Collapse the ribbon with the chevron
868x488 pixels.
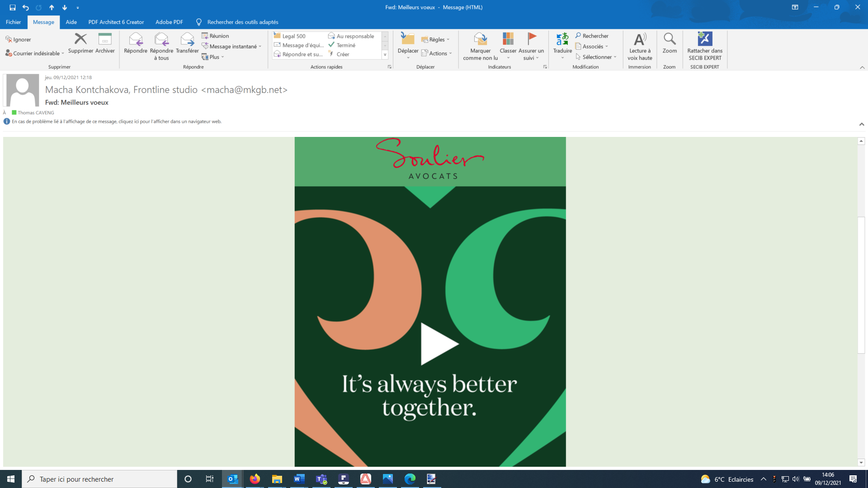[862, 67]
